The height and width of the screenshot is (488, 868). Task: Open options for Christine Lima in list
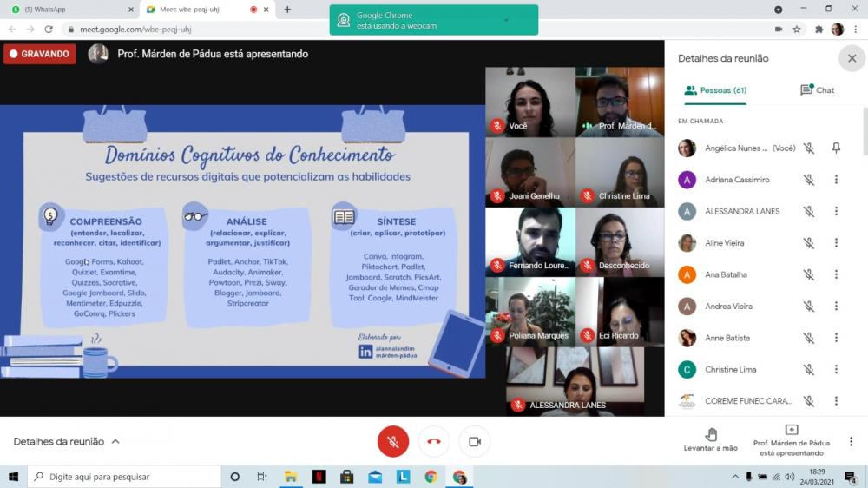click(x=836, y=369)
